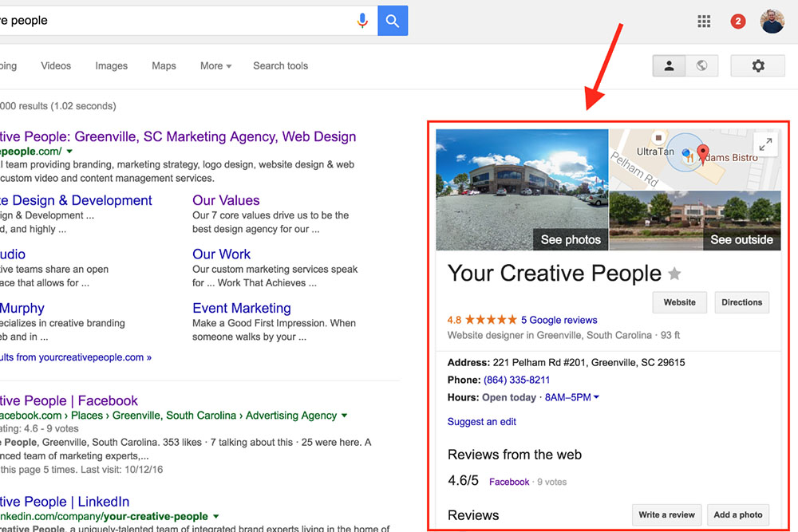
Task: Expand the More menu dropdown
Action: pyautogui.click(x=215, y=65)
